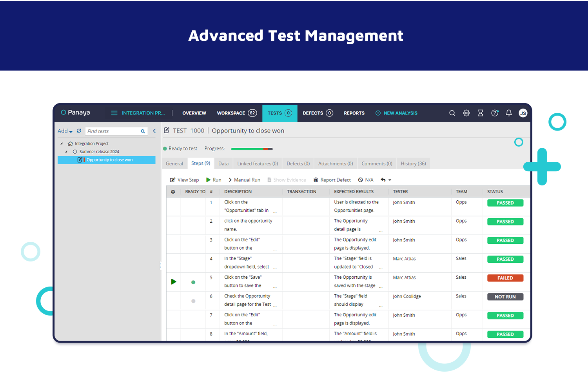Toggle the green ready dot on step 5

click(193, 282)
